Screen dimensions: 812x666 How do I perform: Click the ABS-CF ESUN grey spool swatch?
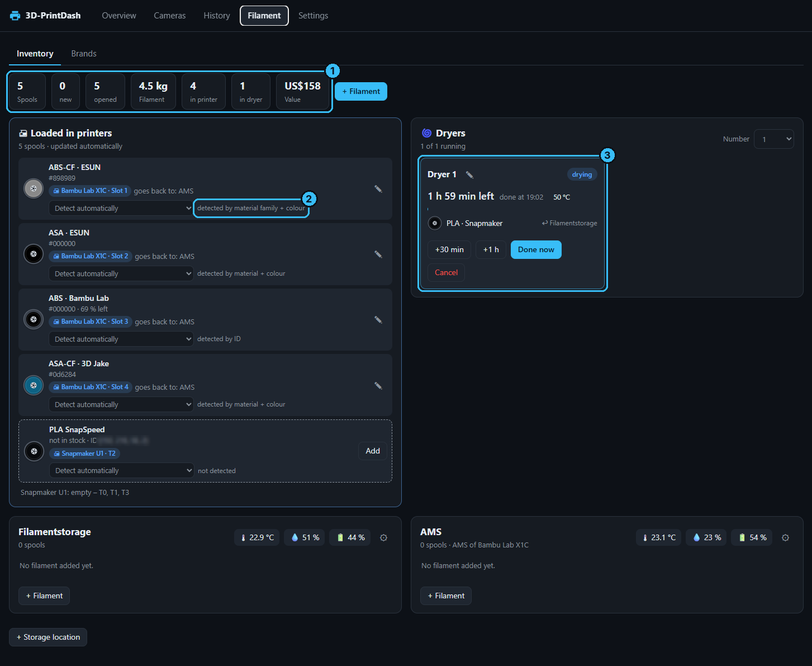click(34, 188)
